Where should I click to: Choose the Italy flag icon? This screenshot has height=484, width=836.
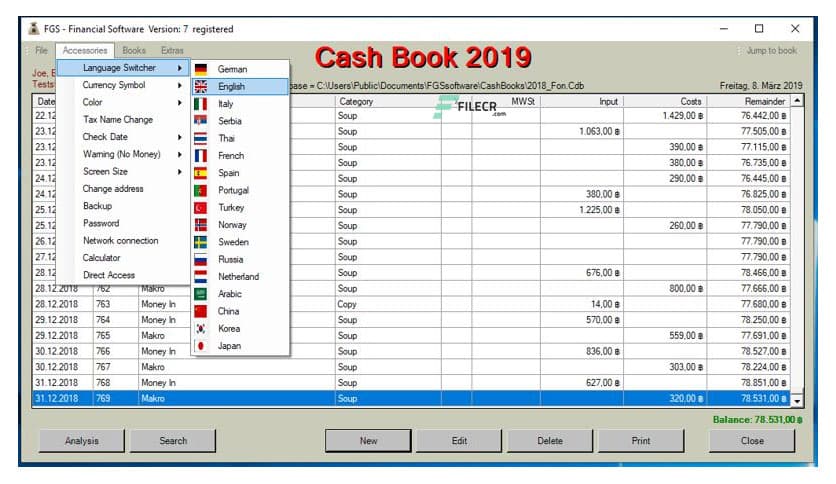(x=200, y=104)
